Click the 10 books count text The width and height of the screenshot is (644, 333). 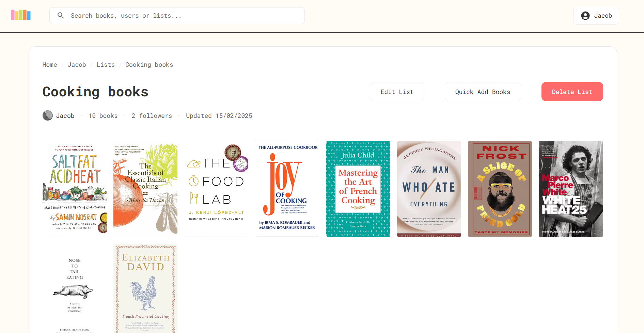(103, 116)
